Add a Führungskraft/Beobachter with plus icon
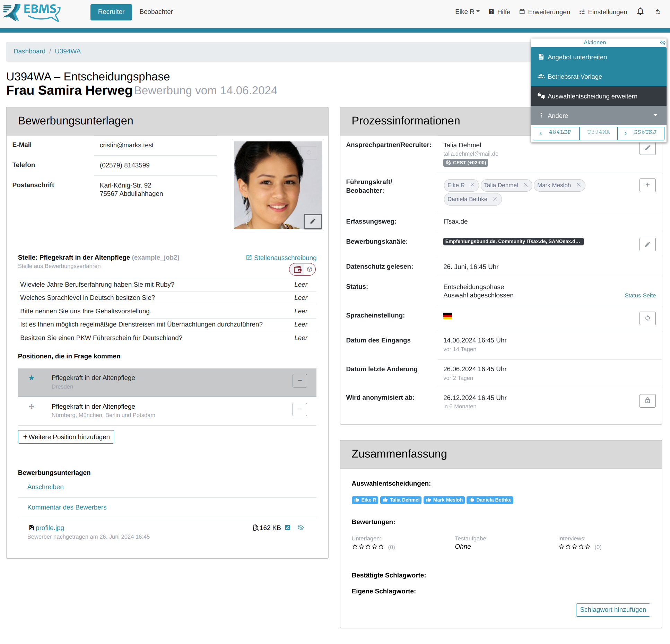This screenshot has width=670, height=644. tap(647, 185)
